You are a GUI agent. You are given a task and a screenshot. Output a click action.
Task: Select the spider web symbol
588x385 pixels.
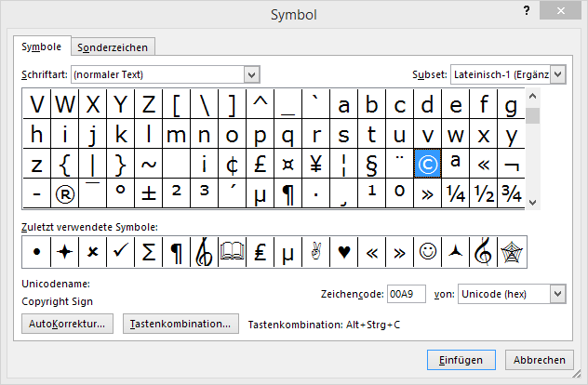[x=511, y=251]
